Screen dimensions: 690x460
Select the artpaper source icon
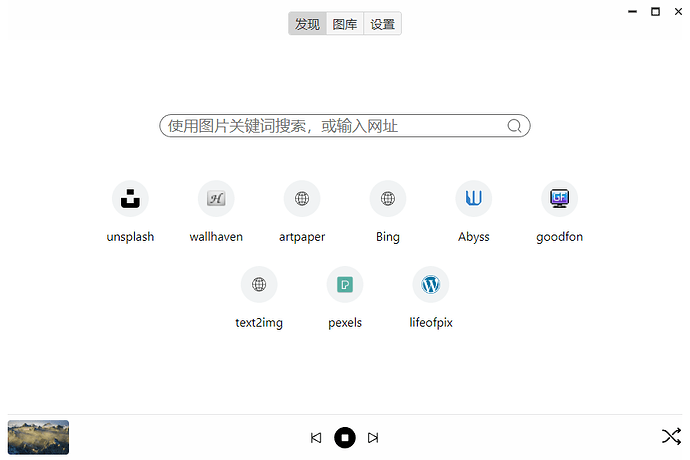click(302, 199)
